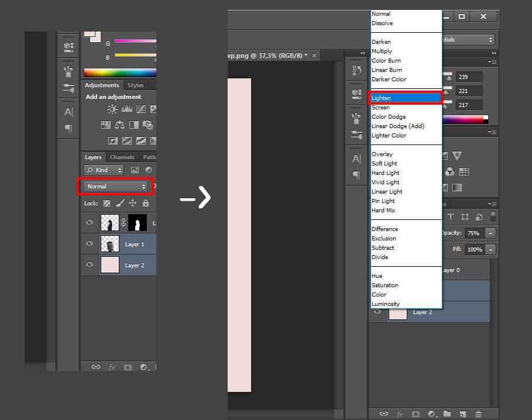The width and height of the screenshot is (532, 420).
Task: Toggle lock transparent pixels checkerboard icon
Action: 107,204
